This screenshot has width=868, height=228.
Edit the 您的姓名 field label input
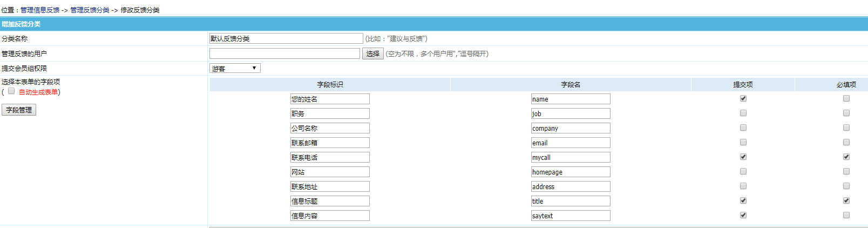click(x=330, y=99)
